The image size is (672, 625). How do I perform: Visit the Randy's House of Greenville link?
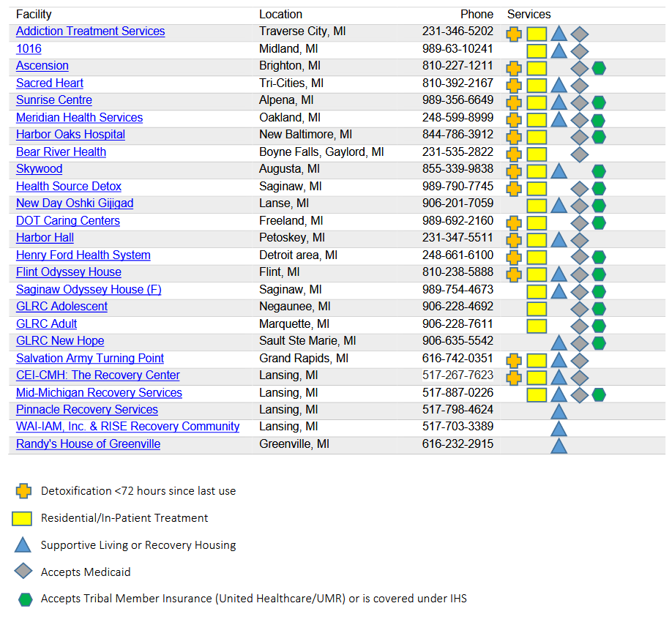tap(89, 444)
